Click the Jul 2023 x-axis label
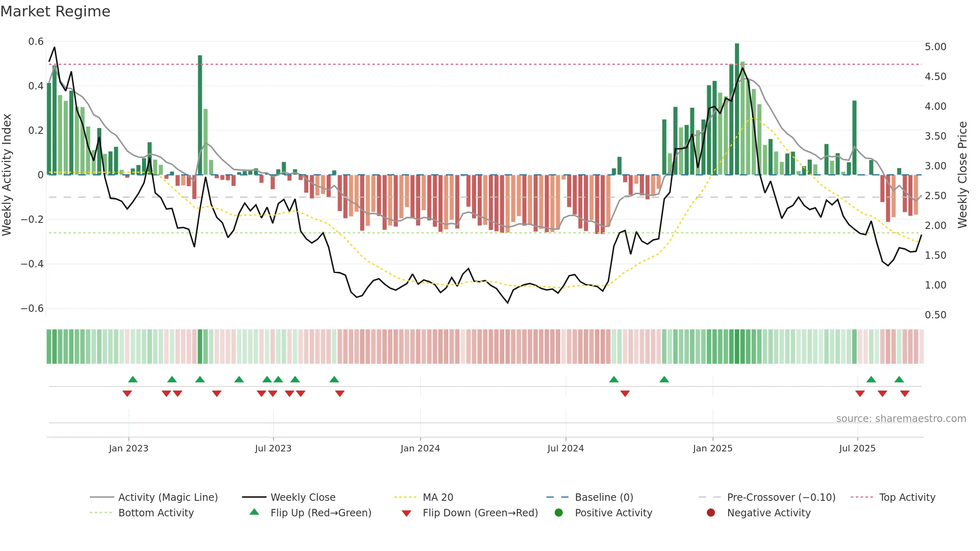This screenshot has width=980, height=551. click(x=273, y=449)
